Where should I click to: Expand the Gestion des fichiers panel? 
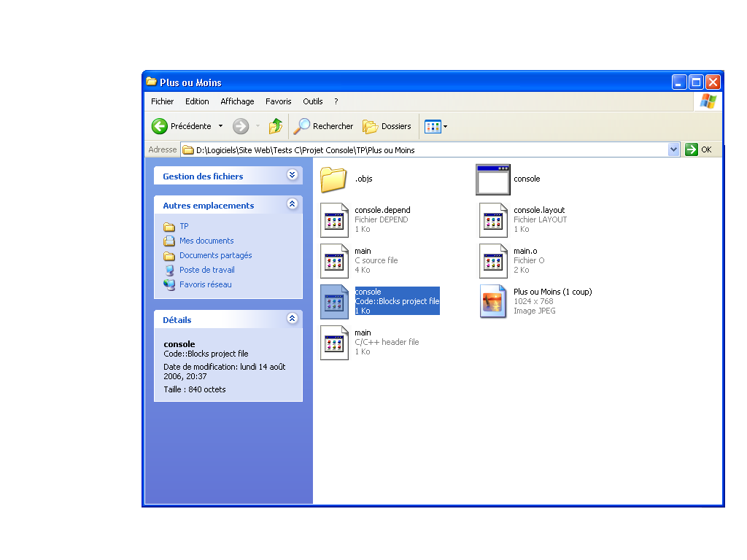292,176
